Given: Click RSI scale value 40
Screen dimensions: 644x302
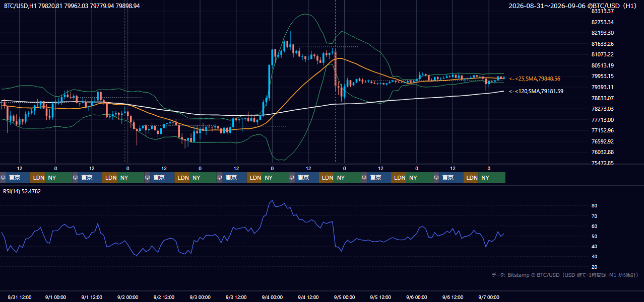Looking at the screenshot, I should point(595,246).
